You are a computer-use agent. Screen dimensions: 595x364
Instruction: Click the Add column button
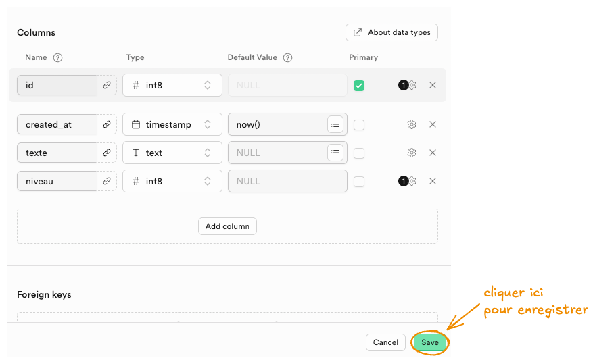[227, 226]
